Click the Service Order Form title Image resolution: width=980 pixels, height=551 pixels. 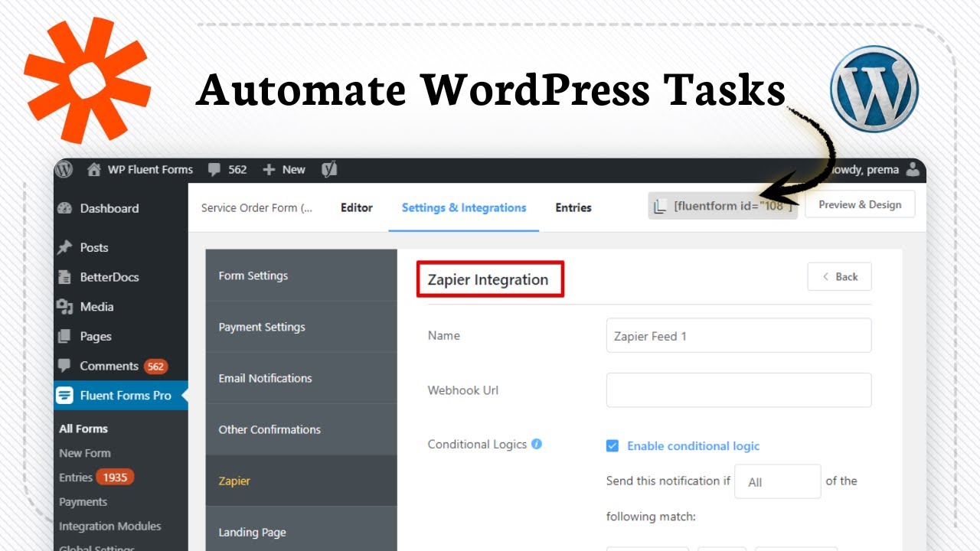click(256, 207)
